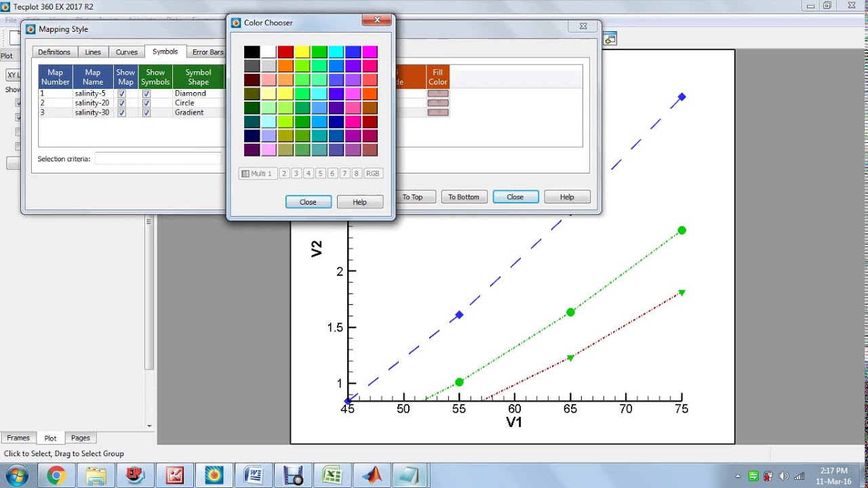Open Fill Color swatch for salinity-30 row

(x=438, y=113)
